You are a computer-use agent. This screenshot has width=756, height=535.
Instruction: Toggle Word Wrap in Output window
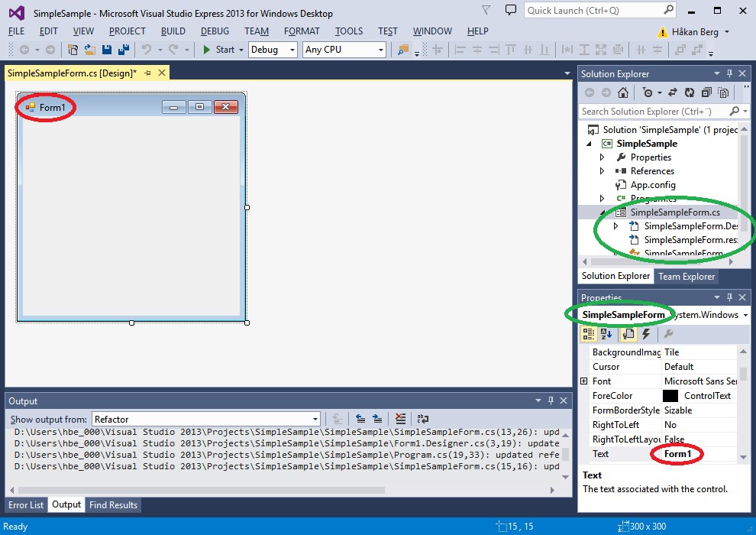tap(423, 419)
